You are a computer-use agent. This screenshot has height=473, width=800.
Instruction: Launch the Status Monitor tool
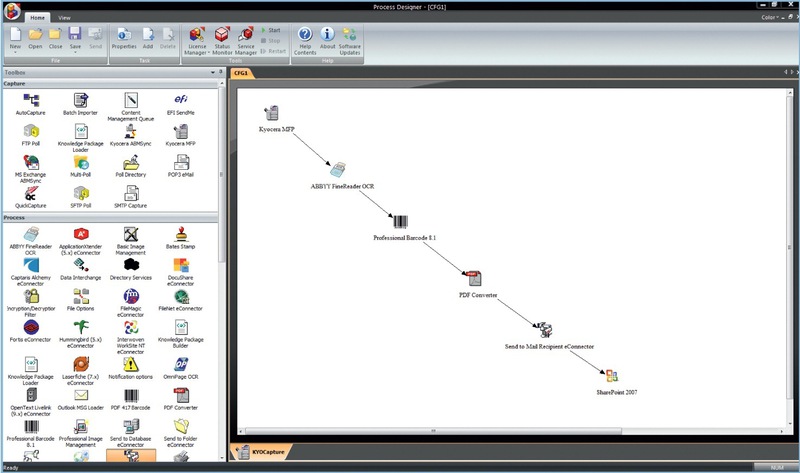click(x=222, y=41)
